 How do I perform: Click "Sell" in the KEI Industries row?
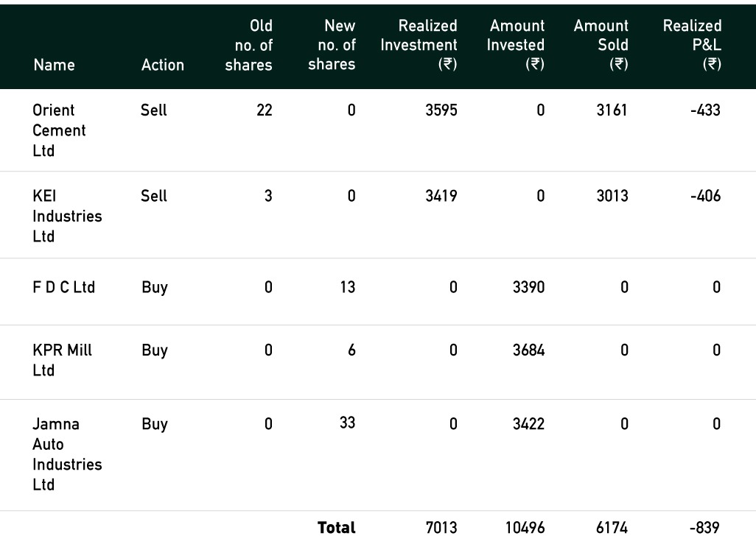coord(154,196)
